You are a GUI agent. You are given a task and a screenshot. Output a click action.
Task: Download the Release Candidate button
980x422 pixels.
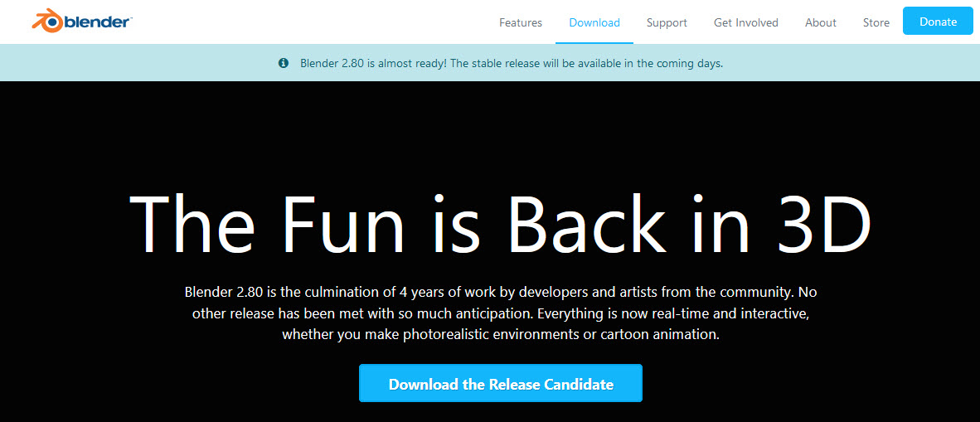(x=501, y=383)
